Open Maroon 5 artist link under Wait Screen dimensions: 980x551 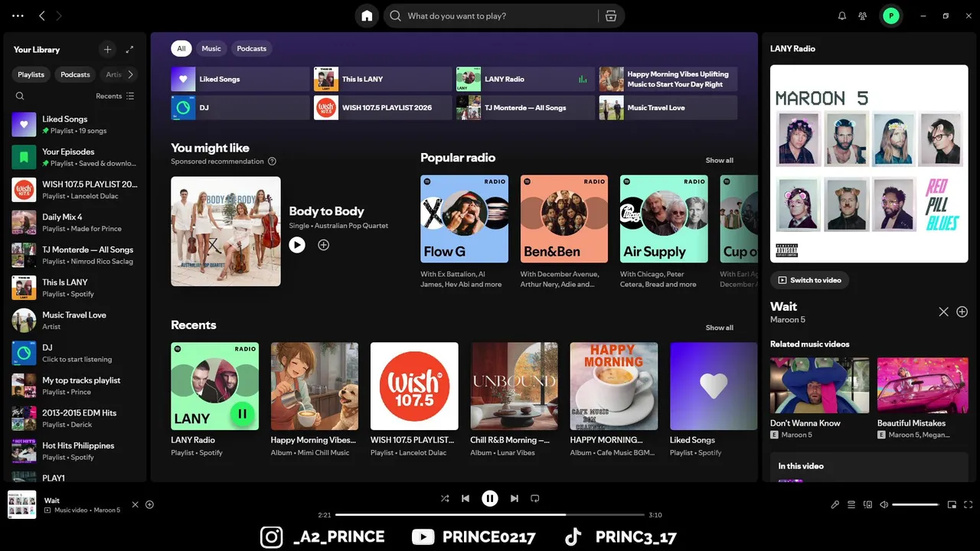point(788,320)
